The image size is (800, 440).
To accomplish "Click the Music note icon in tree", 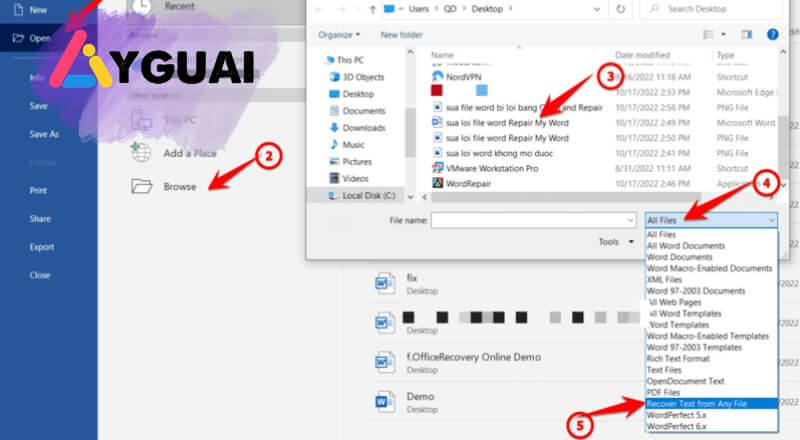I will 334,144.
